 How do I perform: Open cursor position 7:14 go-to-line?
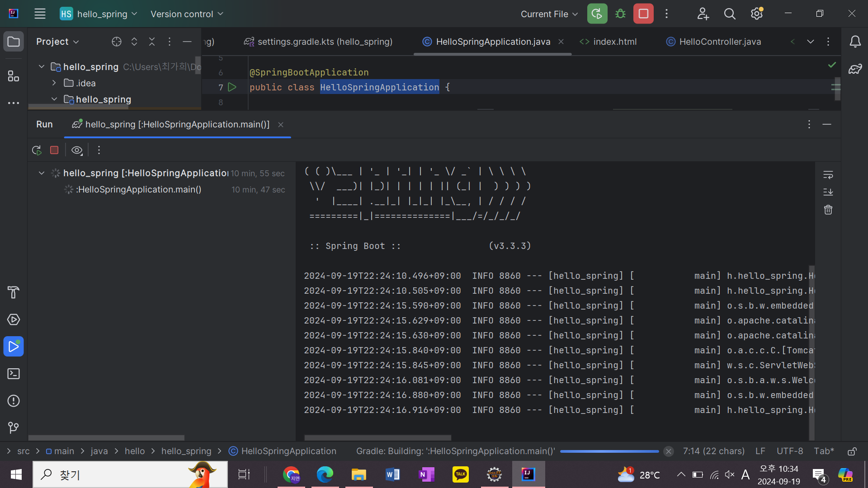[713, 451]
